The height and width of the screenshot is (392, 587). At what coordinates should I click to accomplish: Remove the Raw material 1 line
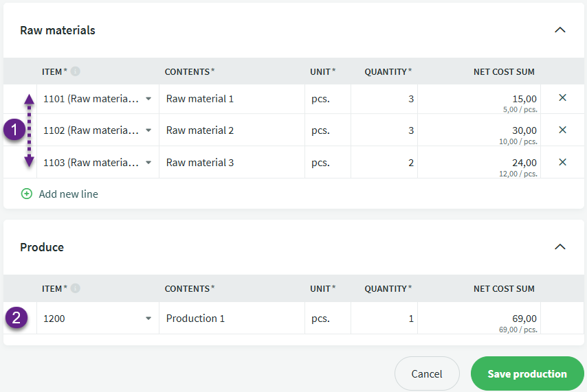(562, 98)
